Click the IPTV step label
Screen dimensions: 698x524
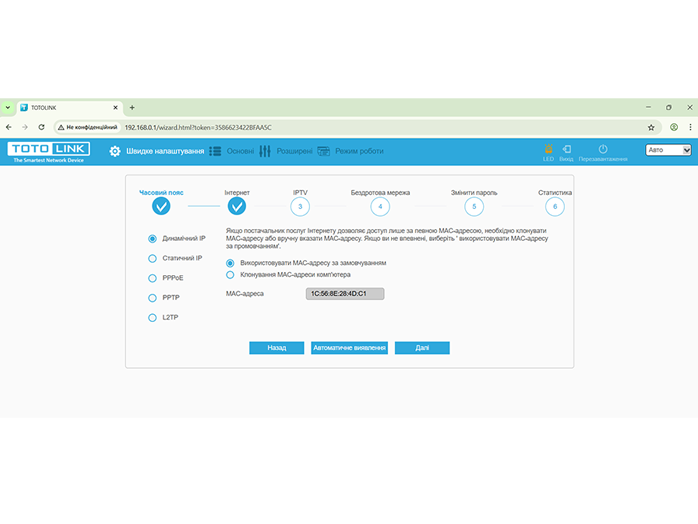click(x=300, y=193)
